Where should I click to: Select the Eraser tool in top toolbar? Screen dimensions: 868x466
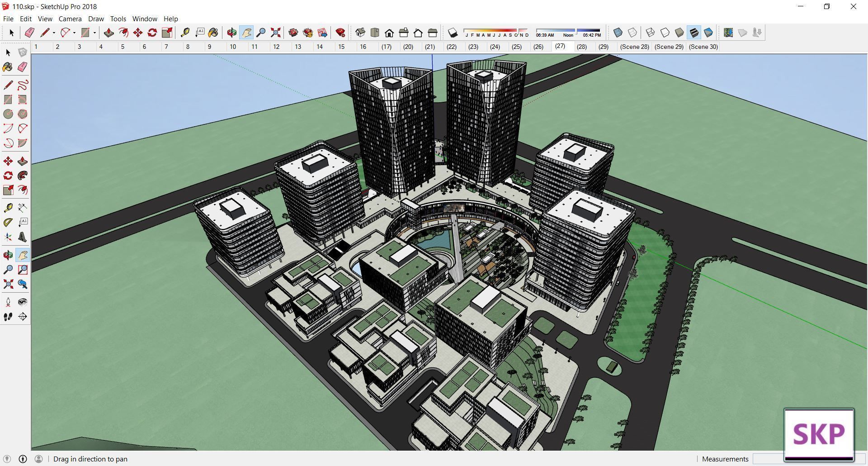coord(30,33)
